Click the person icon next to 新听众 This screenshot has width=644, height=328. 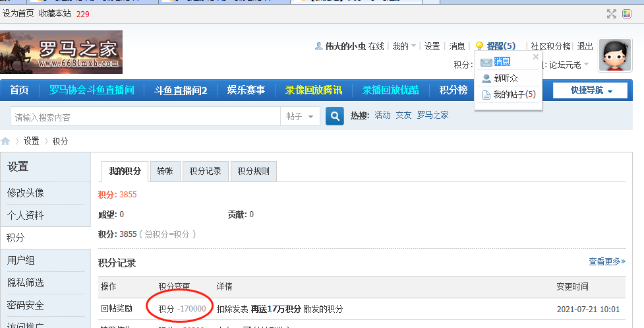[x=486, y=78]
